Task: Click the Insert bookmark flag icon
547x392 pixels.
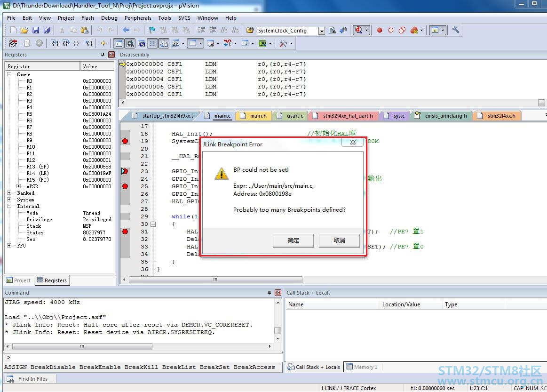Action: tap(152, 31)
